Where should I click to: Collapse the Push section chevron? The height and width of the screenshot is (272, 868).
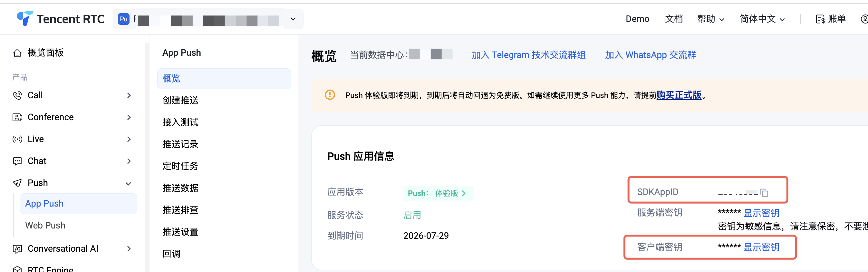click(x=128, y=184)
